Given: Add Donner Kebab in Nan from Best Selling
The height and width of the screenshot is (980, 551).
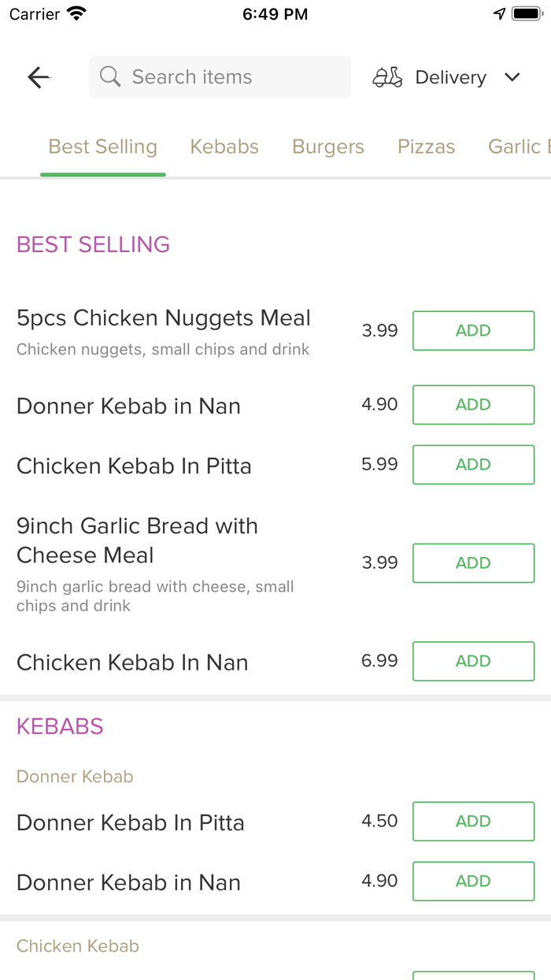Looking at the screenshot, I should pos(473,405).
